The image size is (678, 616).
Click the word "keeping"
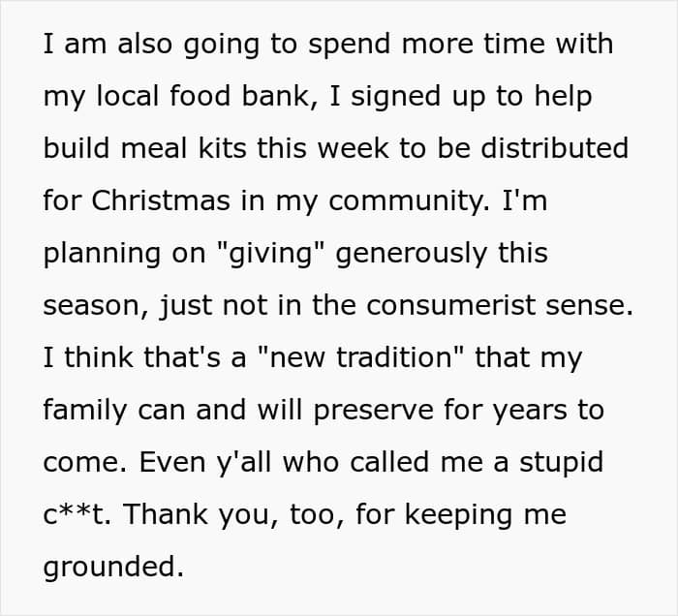[456, 515]
